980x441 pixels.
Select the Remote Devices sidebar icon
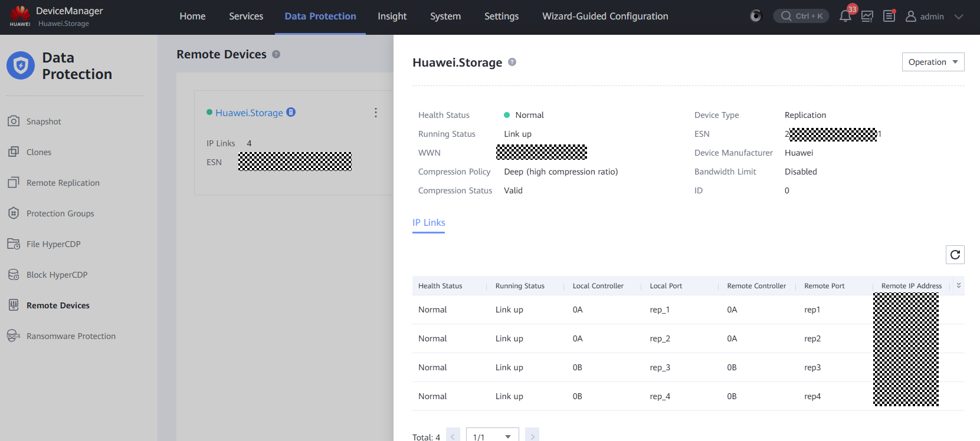14,305
